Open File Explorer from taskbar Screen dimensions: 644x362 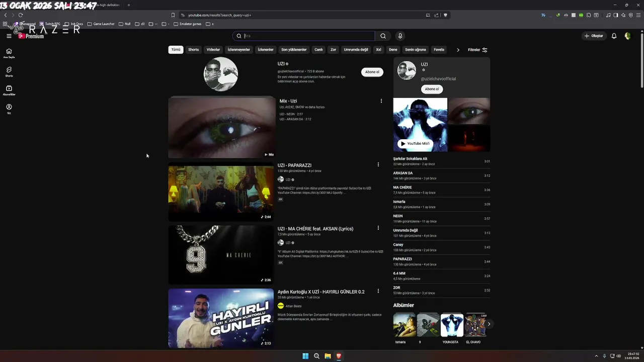click(328, 356)
